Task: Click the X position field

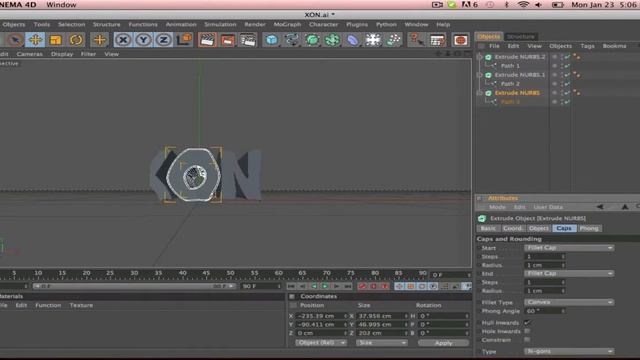Action: (x=321, y=316)
